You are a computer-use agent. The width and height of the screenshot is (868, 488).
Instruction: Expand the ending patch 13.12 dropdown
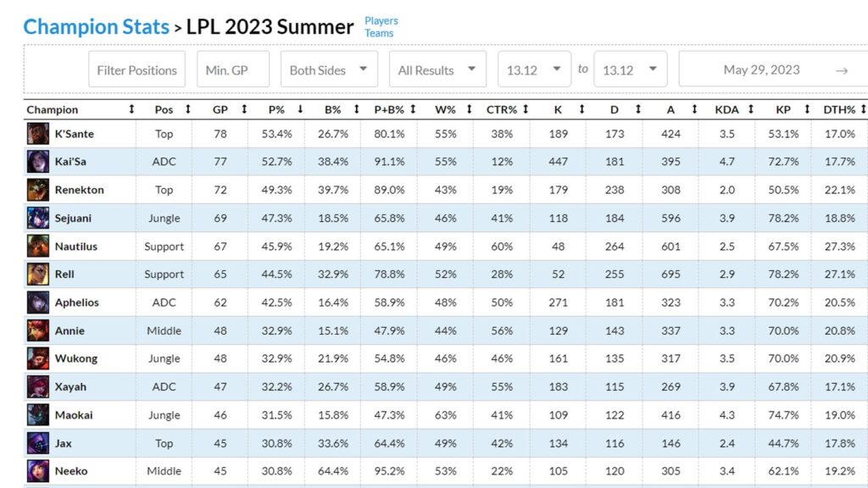point(631,69)
